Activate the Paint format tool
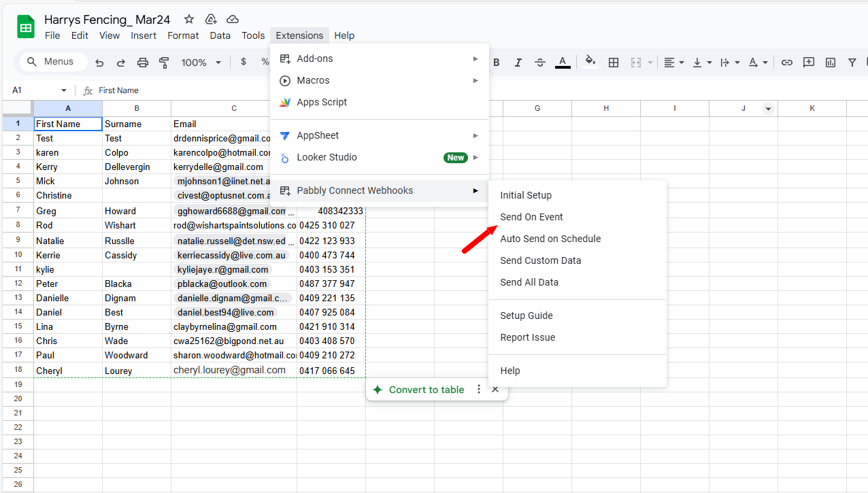868x493 pixels. click(x=164, y=63)
